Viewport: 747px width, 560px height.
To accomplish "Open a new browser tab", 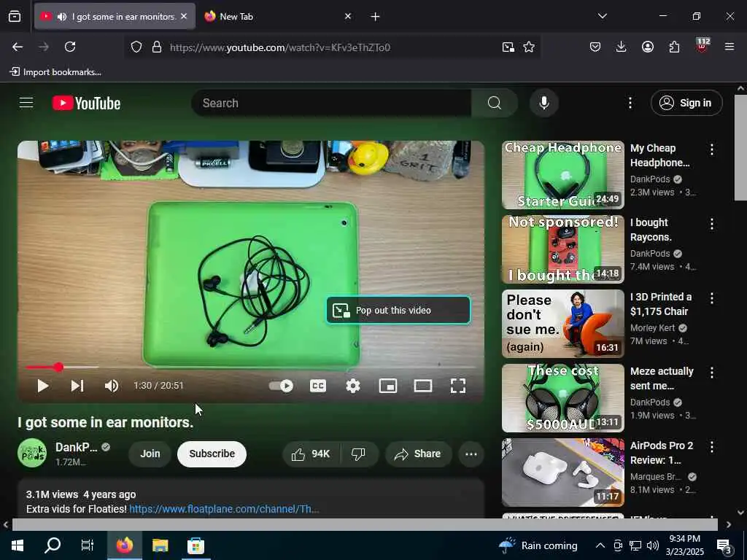I will [376, 17].
